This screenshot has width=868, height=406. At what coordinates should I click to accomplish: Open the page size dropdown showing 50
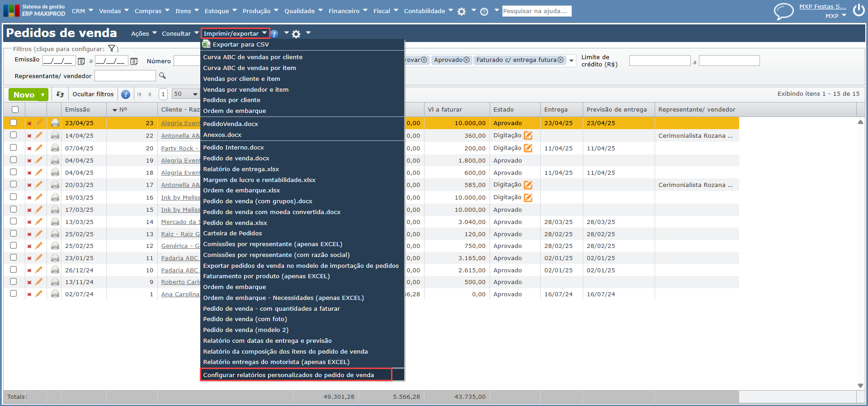click(x=186, y=94)
